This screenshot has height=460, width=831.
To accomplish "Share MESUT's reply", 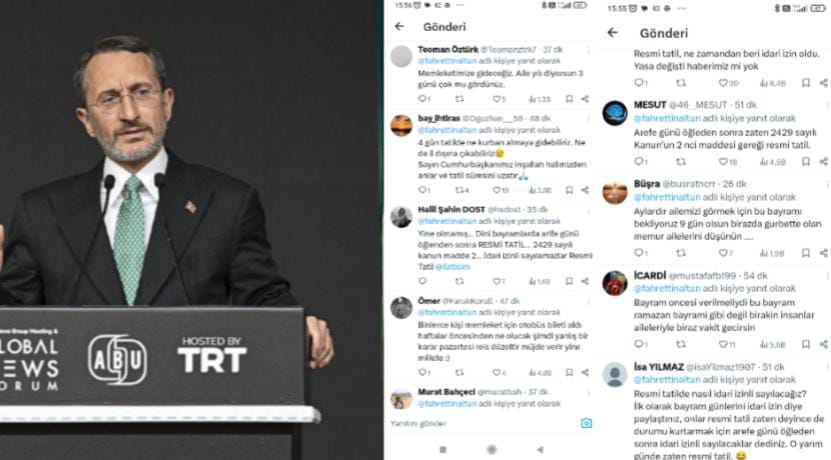I will tap(823, 161).
